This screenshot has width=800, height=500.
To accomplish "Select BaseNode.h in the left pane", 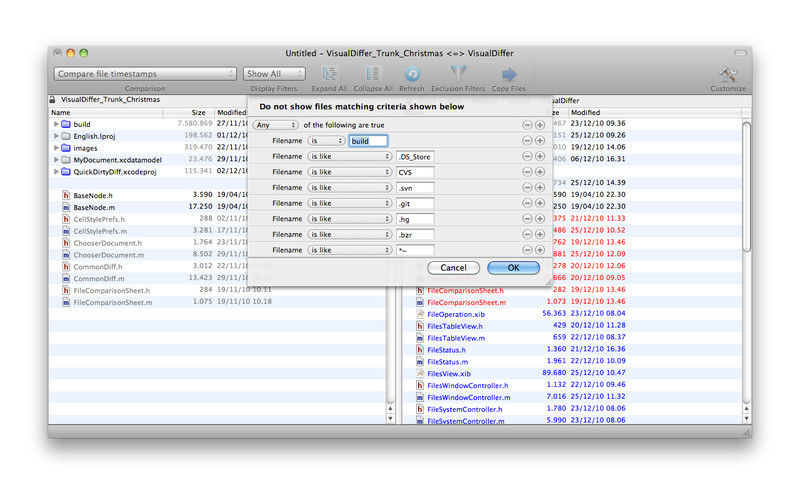I will pos(93,195).
